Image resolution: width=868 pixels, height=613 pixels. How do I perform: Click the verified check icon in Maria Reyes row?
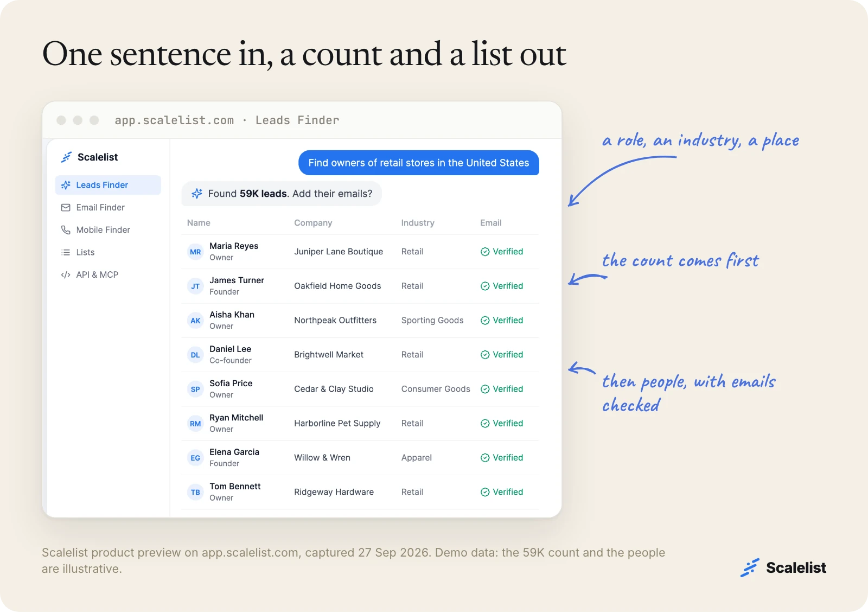485,252
